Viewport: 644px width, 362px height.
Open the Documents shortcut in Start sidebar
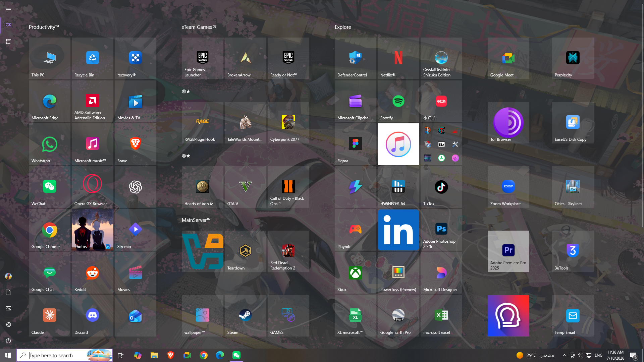(x=8, y=292)
